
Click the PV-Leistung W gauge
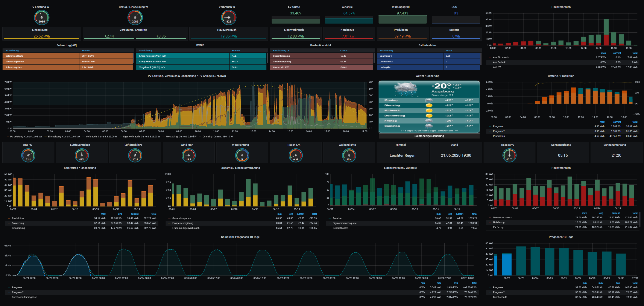pyautogui.click(x=41, y=18)
